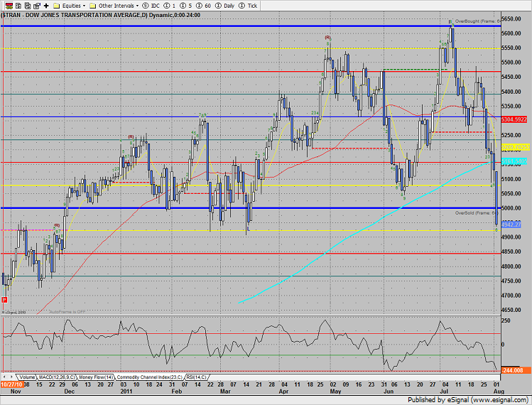Open the Equities symbol folder dropdown
This screenshot has height=405, width=532.
coord(70,6)
